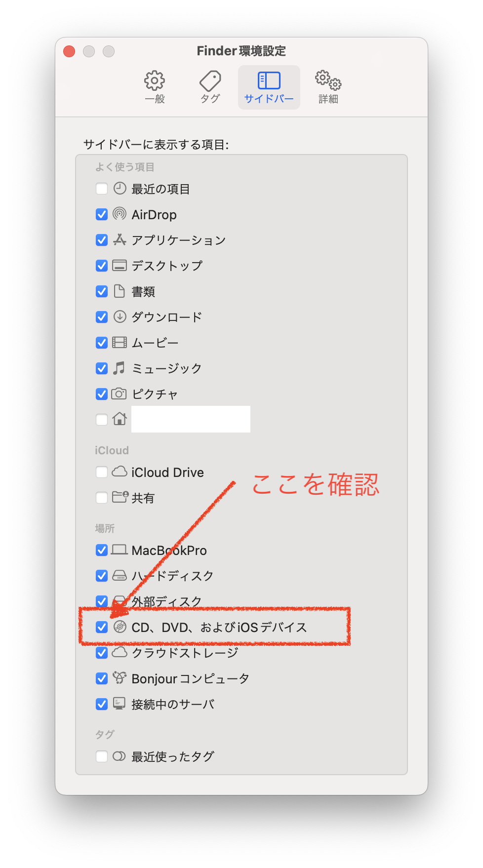This screenshot has width=483, height=868.
Task: Click the ムービー film strip icon
Action: tap(120, 342)
